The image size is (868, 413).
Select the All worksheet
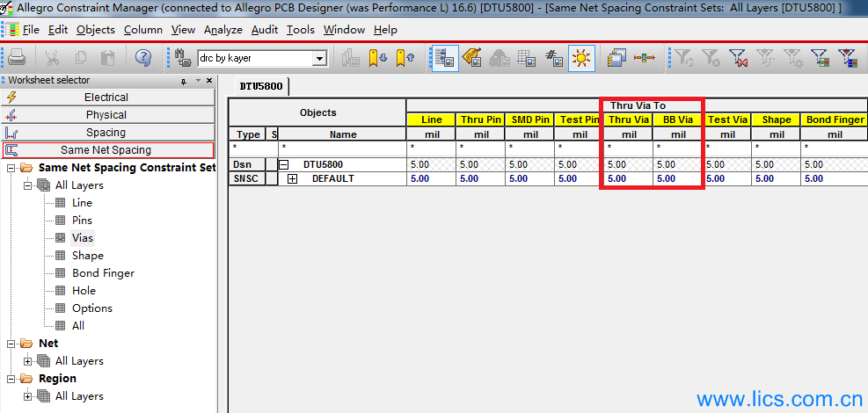(x=78, y=326)
